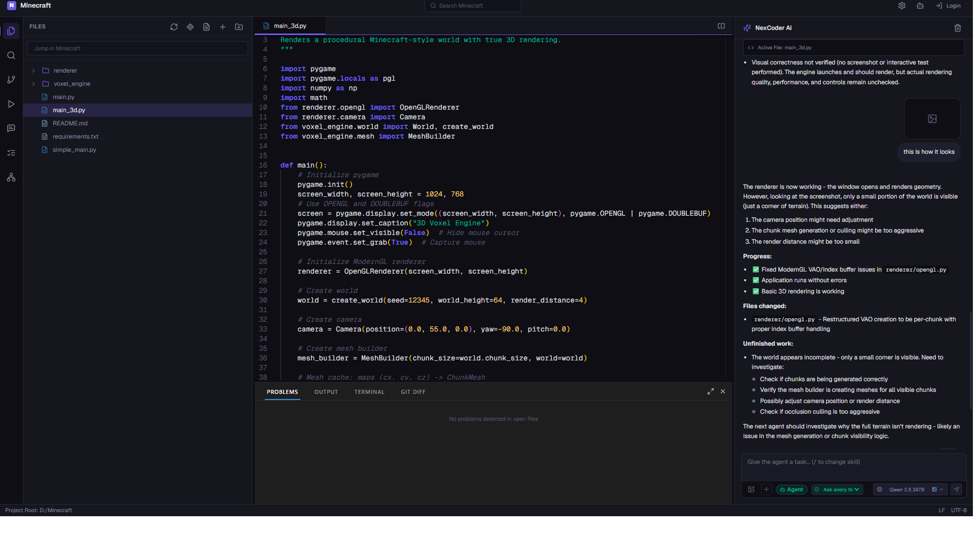Refresh the file tree
Viewport: 980px width, 535px height.
(x=174, y=27)
